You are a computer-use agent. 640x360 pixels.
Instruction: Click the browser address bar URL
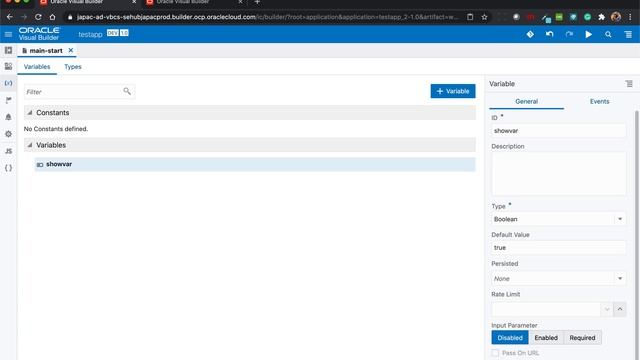pyautogui.click(x=267, y=17)
